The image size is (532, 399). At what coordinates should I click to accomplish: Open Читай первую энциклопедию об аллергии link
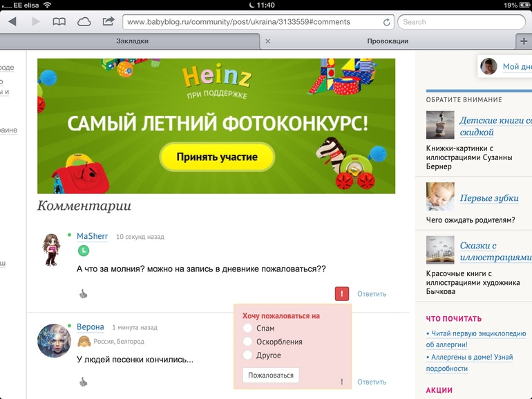pos(475,339)
